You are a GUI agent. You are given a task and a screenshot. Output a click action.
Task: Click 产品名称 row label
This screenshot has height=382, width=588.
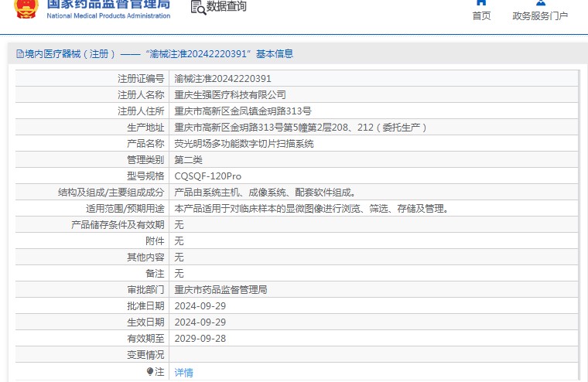145,144
